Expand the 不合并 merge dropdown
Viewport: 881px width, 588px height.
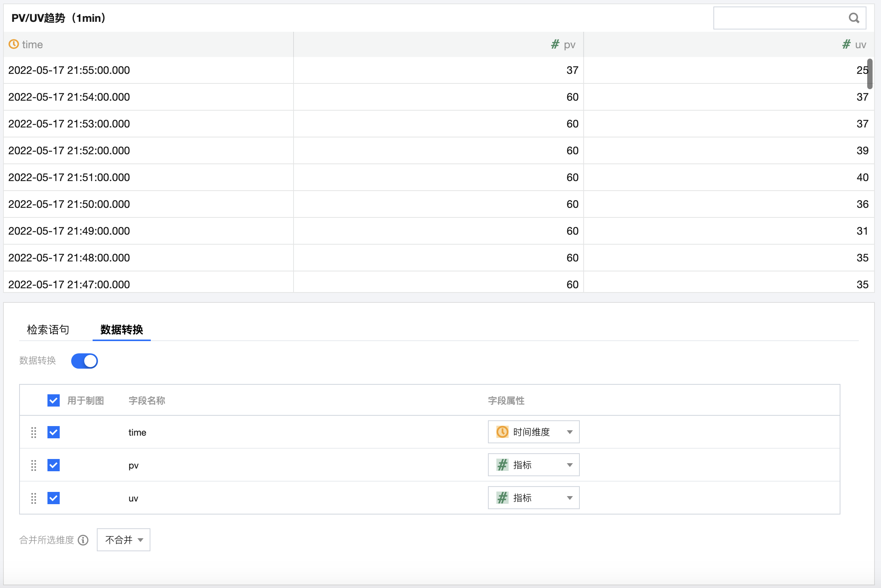[x=124, y=540]
